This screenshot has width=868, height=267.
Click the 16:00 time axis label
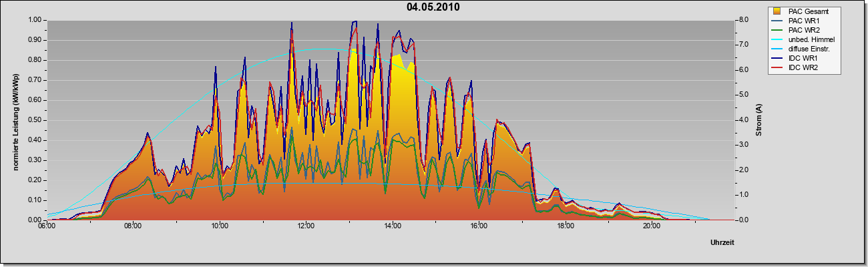coord(479,226)
